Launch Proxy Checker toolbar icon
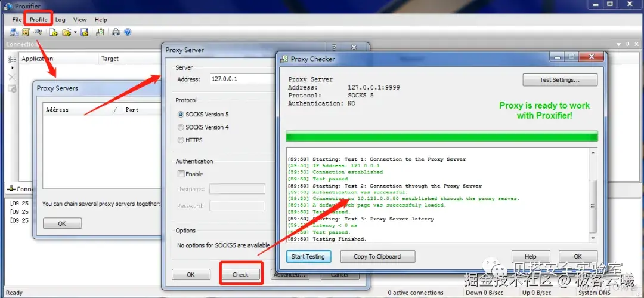The width and height of the screenshot is (644, 298). pyautogui.click(x=100, y=32)
